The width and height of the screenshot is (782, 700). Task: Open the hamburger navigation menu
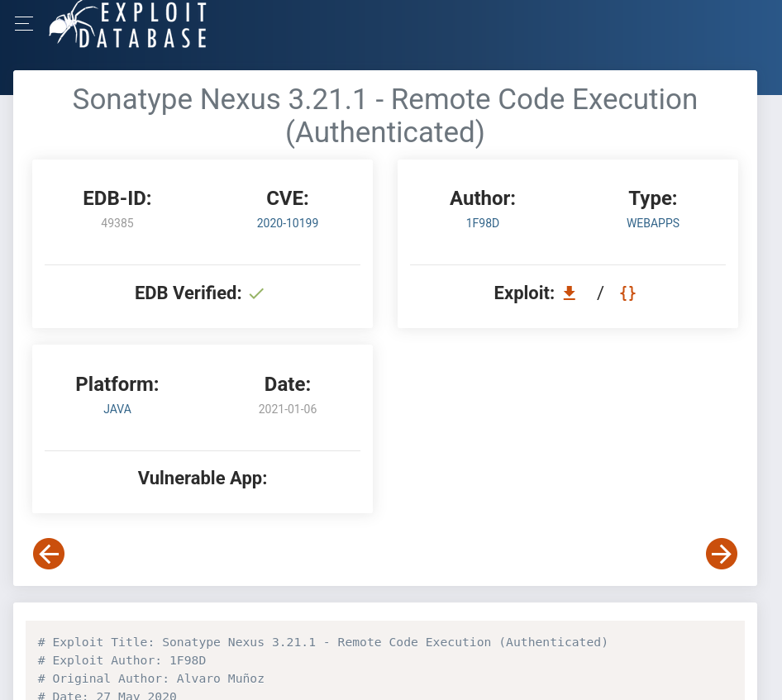tap(24, 23)
